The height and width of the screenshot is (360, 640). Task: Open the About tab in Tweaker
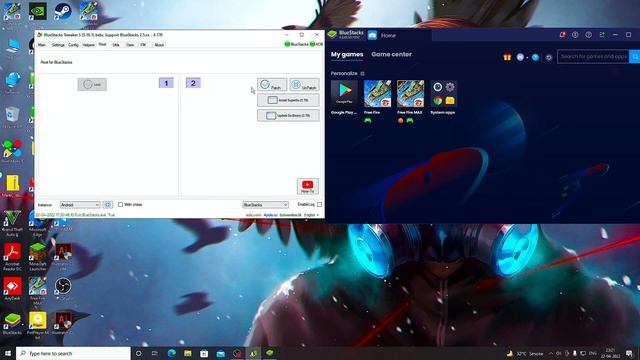coord(159,45)
